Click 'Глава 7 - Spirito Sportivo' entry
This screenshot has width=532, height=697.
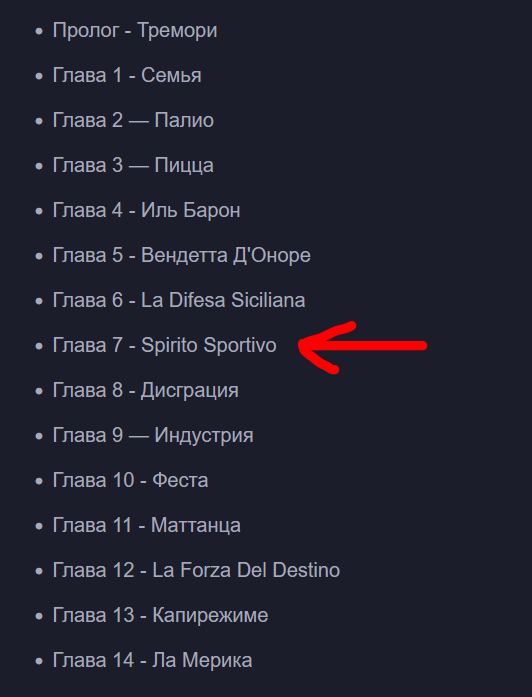click(164, 345)
